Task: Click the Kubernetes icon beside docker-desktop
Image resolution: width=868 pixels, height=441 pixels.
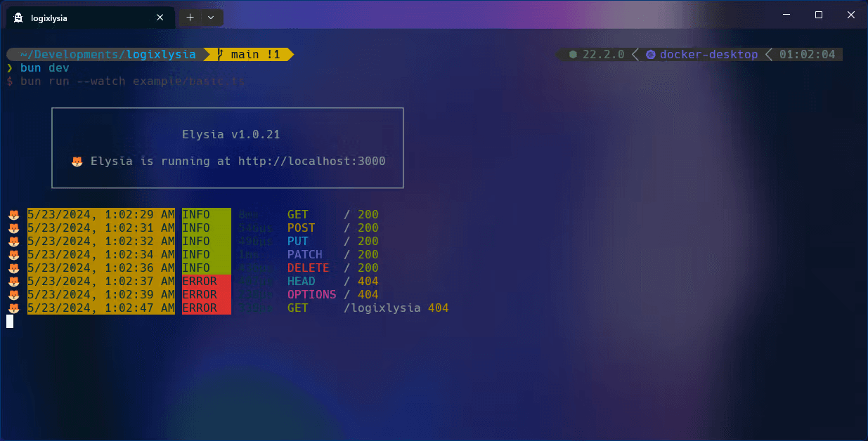Action: point(650,54)
